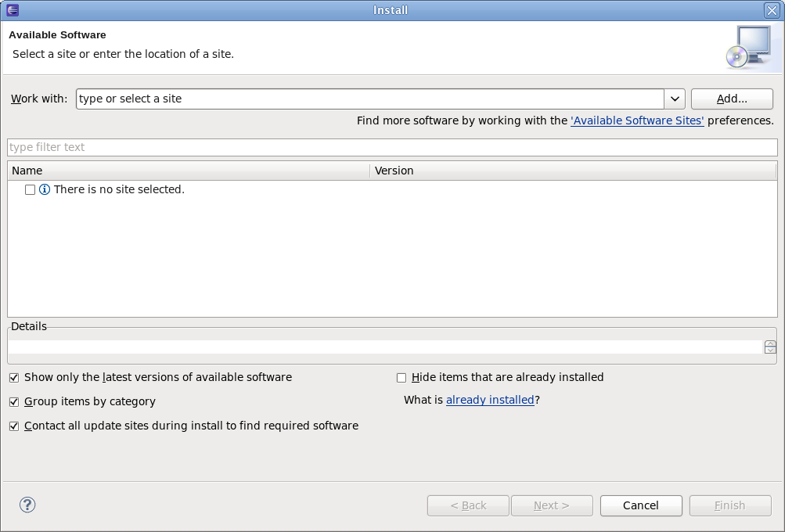The image size is (785, 532).
Task: Click the install wizard CD and monitor banner image
Action: [x=747, y=47]
